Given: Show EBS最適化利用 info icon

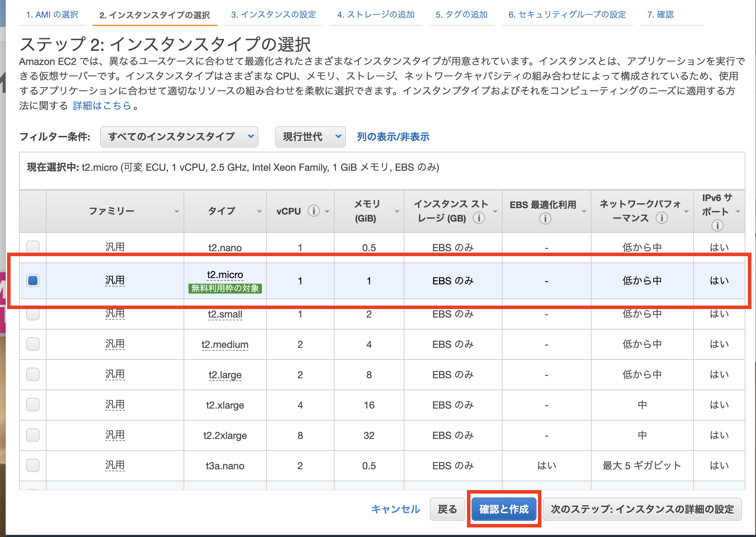Looking at the screenshot, I should click(x=545, y=219).
